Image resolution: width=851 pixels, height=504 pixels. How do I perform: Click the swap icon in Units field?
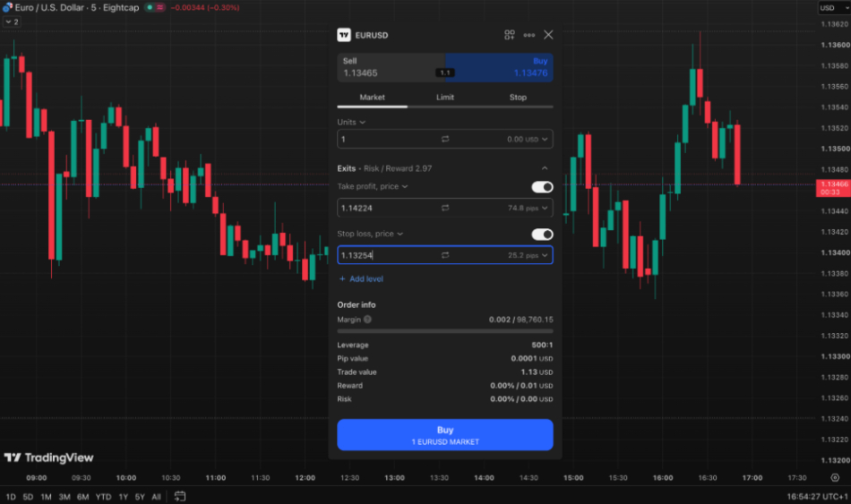[x=445, y=139]
